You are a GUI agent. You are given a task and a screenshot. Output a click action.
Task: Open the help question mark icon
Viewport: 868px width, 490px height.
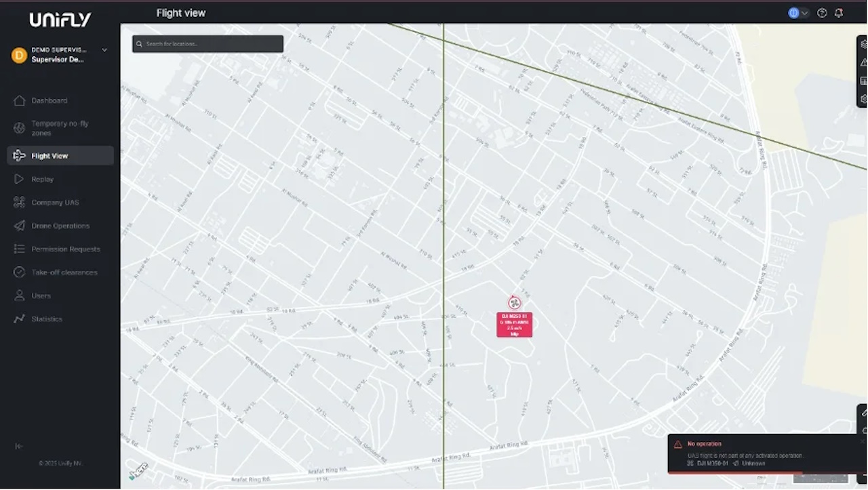[822, 13]
